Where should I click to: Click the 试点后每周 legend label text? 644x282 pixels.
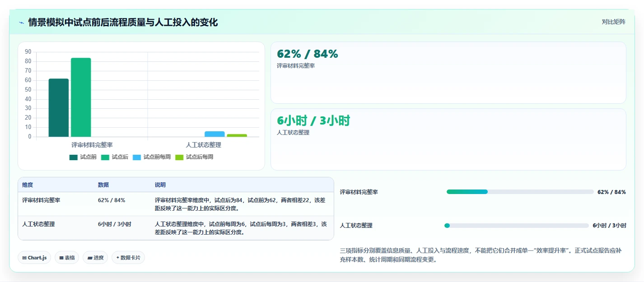click(x=200, y=157)
